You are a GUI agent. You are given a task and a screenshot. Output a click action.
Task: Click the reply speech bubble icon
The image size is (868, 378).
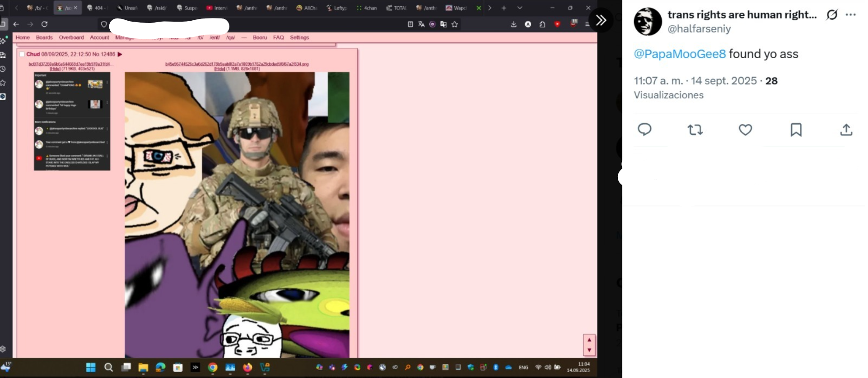coord(644,130)
